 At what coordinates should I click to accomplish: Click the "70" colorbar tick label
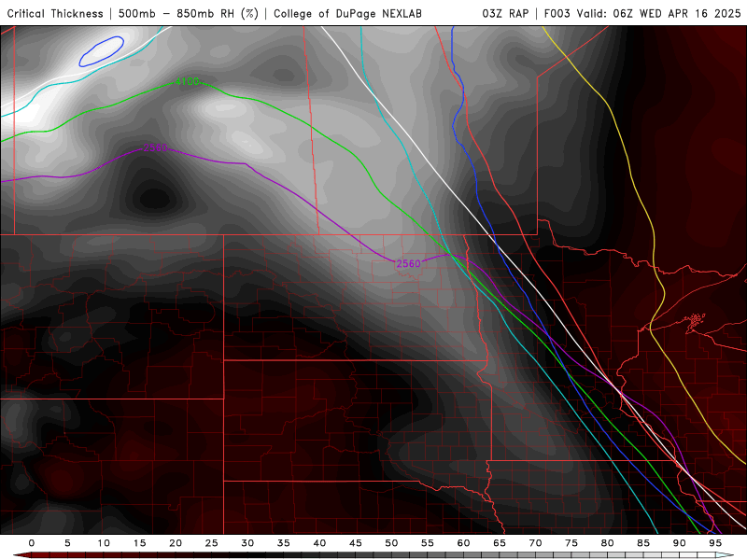pyautogui.click(x=535, y=543)
